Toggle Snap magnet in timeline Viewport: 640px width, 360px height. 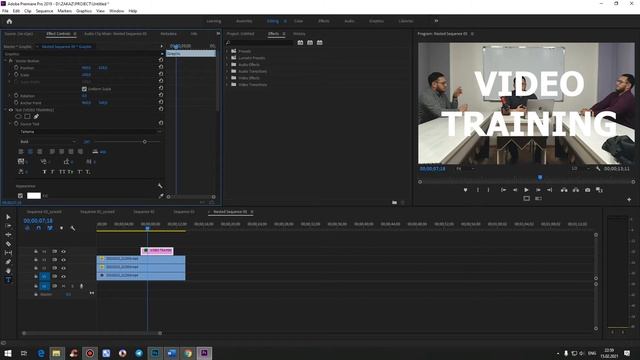[x=38, y=228]
